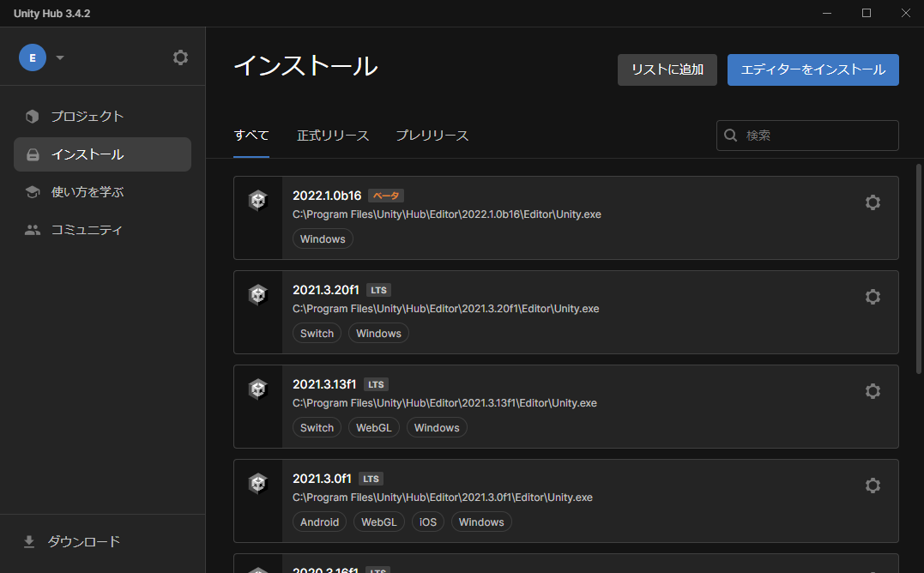Open the ダウンロード panel at bottom left
The image size is (924, 573).
72,542
